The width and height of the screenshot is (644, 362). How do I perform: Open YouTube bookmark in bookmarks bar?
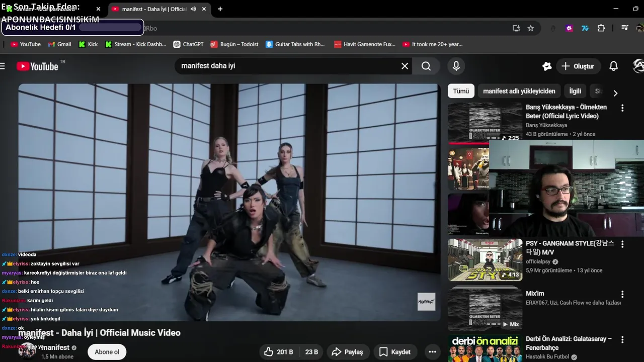click(x=26, y=44)
